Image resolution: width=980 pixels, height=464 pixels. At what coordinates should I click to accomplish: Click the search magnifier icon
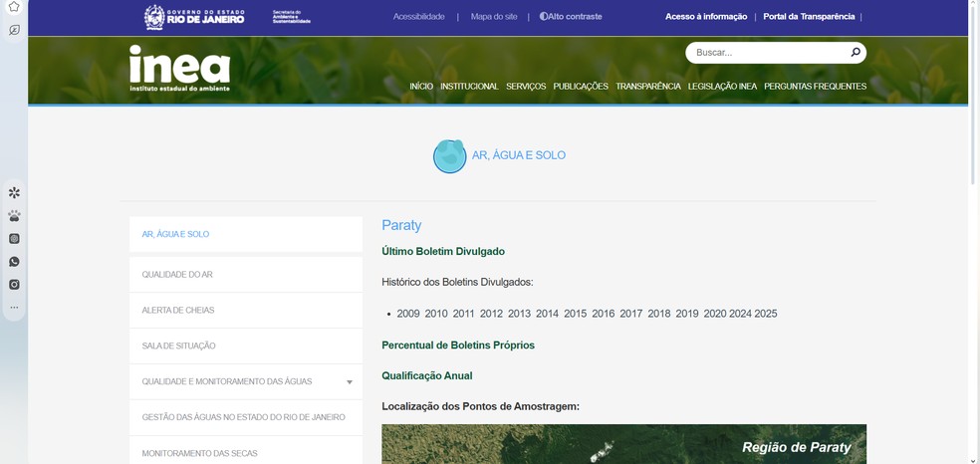click(x=855, y=53)
